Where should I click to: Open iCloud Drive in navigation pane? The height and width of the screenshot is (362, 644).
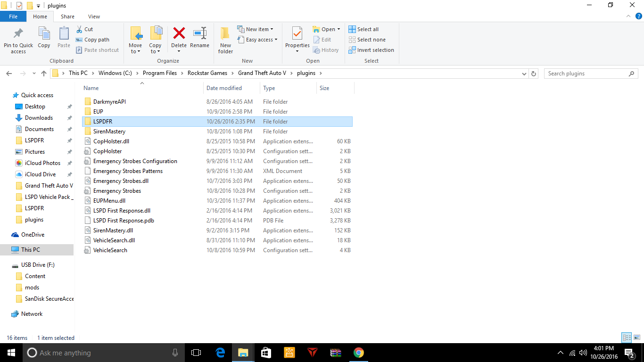(40, 174)
